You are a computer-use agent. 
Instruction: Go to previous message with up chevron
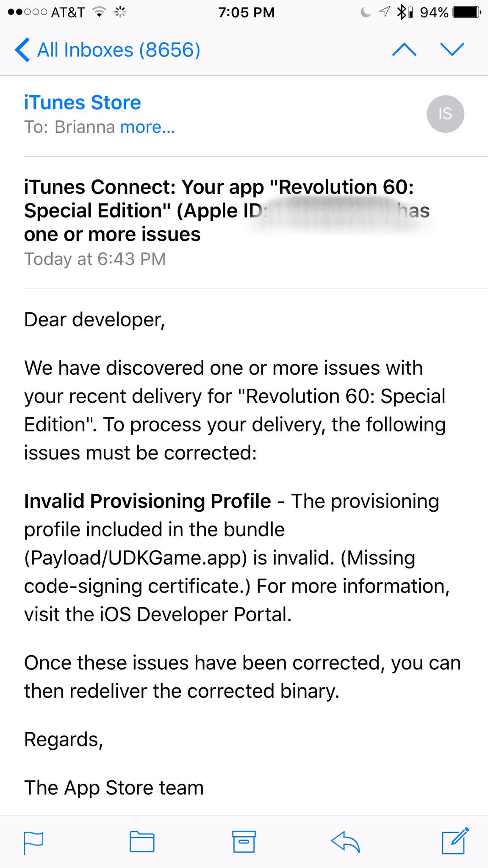click(405, 50)
